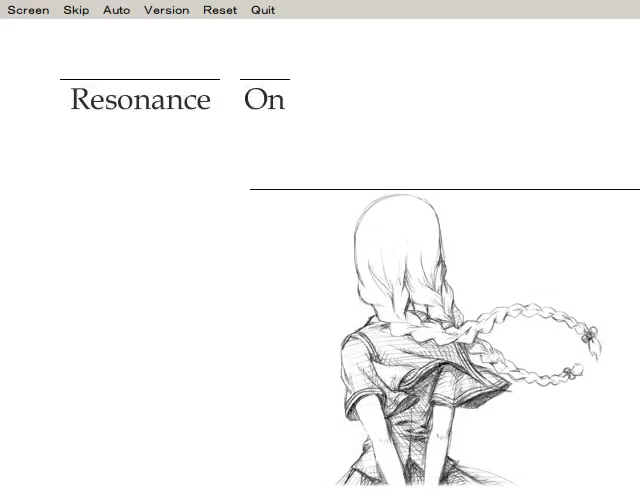
Task: Open the Auto menu
Action: (x=116, y=10)
